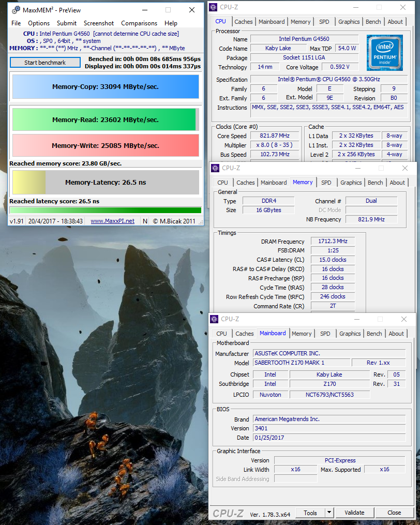Click the Southbridge model Z170 field

coord(329,384)
